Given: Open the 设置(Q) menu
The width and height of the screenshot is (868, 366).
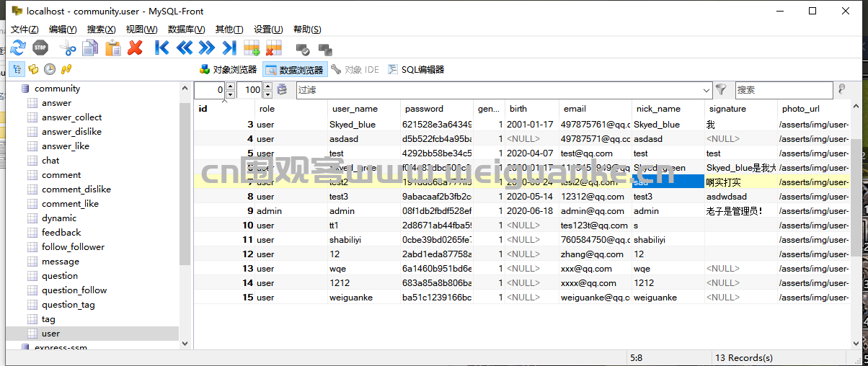Looking at the screenshot, I should tap(268, 30).
